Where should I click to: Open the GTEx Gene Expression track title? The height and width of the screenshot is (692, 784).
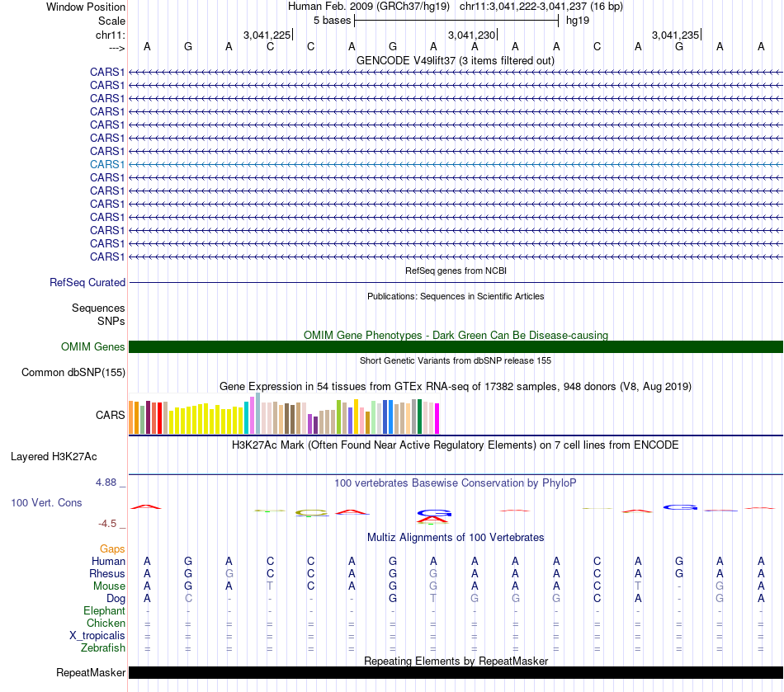[456, 386]
